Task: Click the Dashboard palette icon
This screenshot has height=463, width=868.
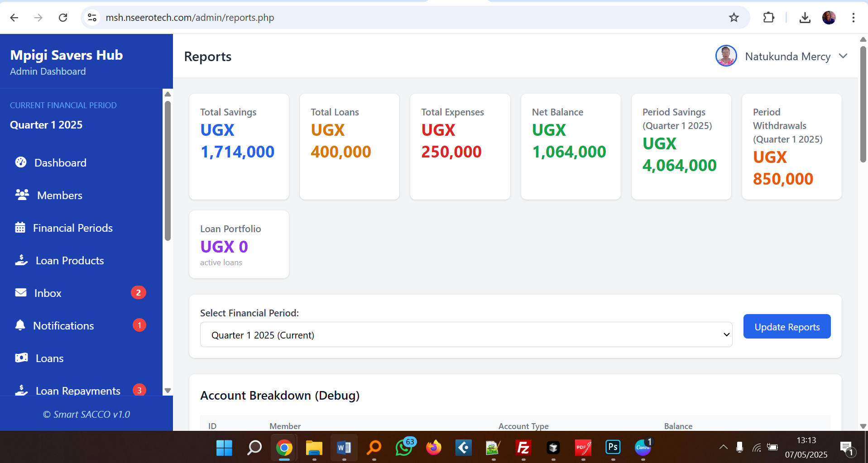Action: coord(21,162)
